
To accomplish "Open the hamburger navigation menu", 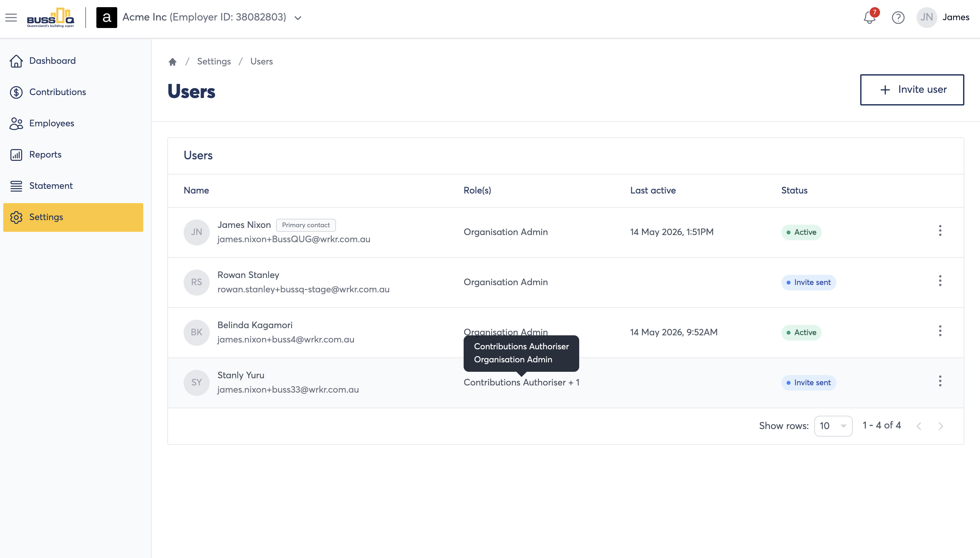I will click(11, 17).
